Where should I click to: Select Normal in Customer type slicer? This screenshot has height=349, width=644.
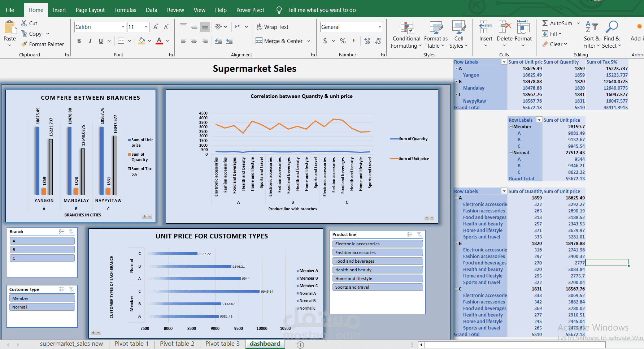click(42, 307)
